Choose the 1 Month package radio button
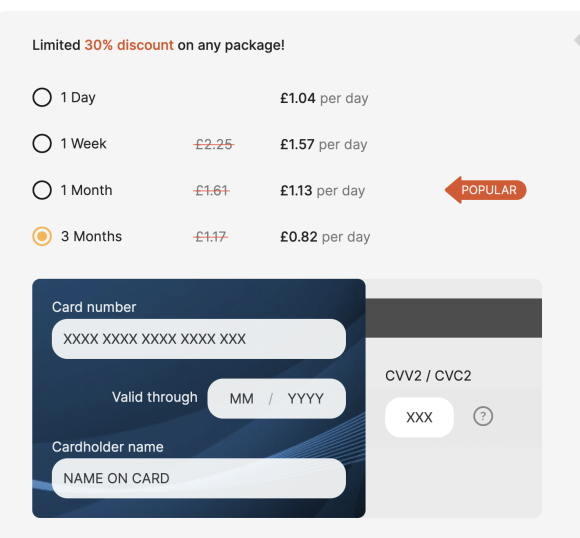This screenshot has width=580, height=538. 42,190
